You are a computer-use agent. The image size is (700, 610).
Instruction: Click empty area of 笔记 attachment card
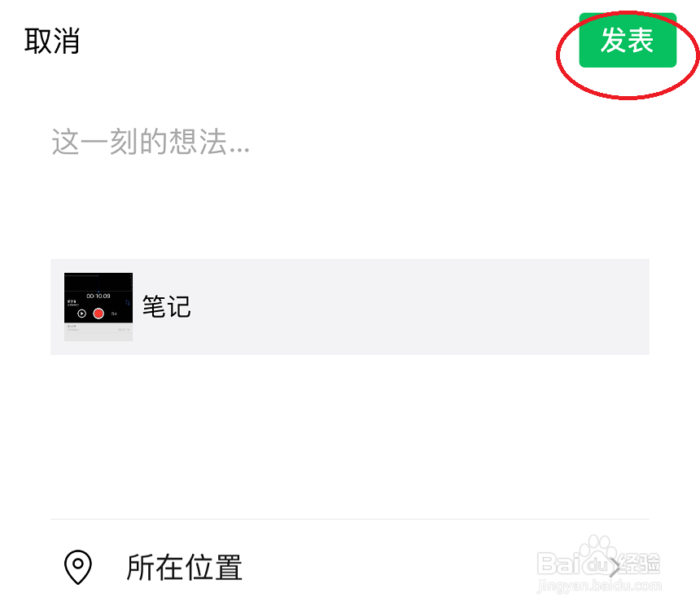[x=420, y=307]
